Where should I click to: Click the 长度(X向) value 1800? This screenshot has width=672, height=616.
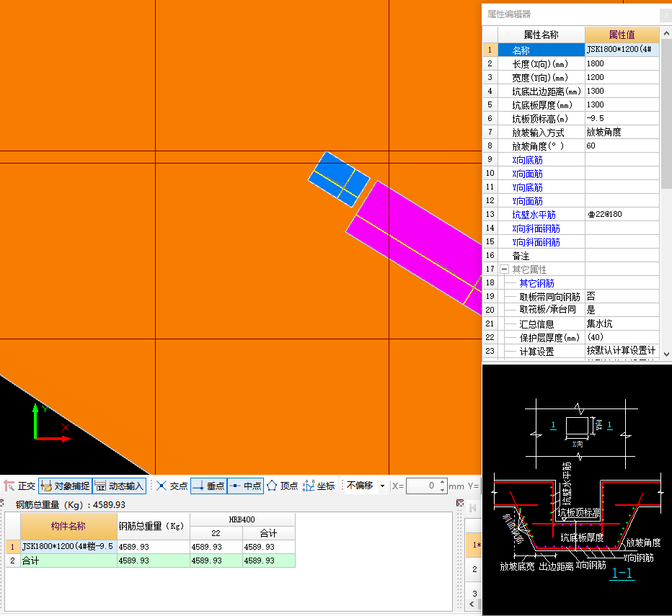click(622, 63)
